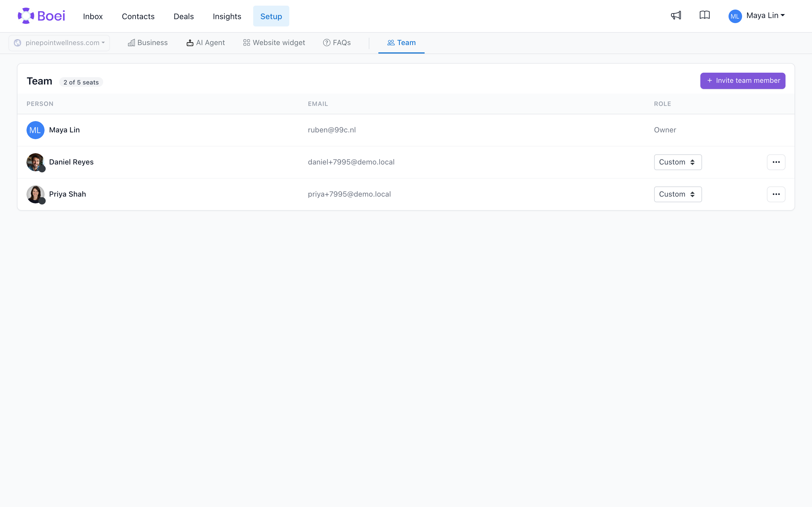This screenshot has width=812, height=507.
Task: Click Maya Lin's ML avatar in table
Action: [x=36, y=130]
